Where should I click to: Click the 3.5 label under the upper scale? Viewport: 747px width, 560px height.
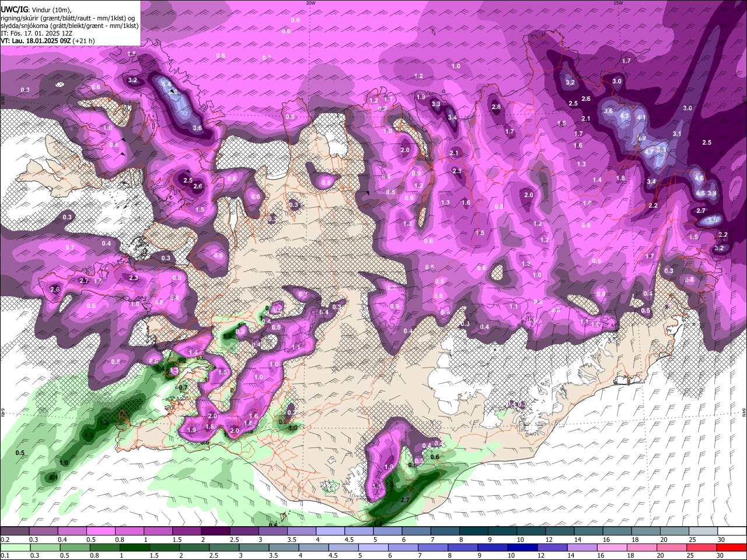click(291, 540)
